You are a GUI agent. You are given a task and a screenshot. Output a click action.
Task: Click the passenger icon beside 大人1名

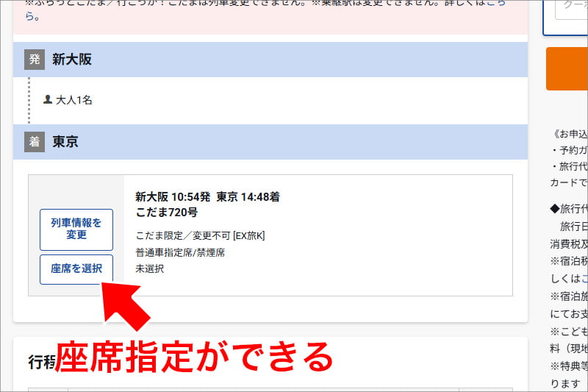(x=47, y=99)
